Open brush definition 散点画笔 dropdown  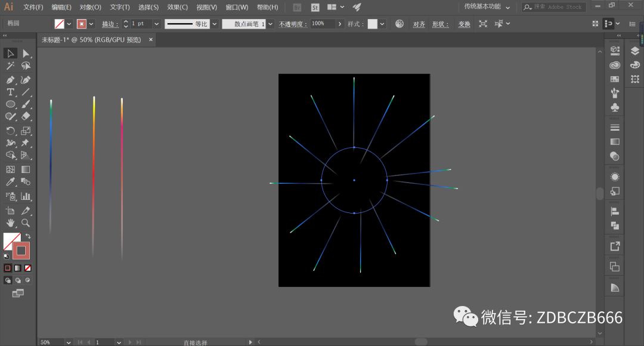click(x=270, y=24)
